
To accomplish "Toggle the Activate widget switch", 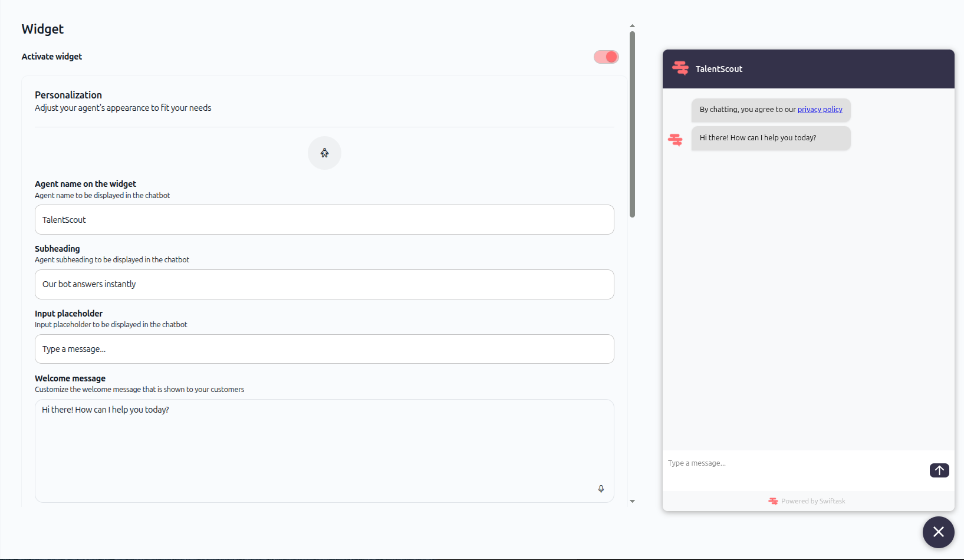I will click(606, 57).
